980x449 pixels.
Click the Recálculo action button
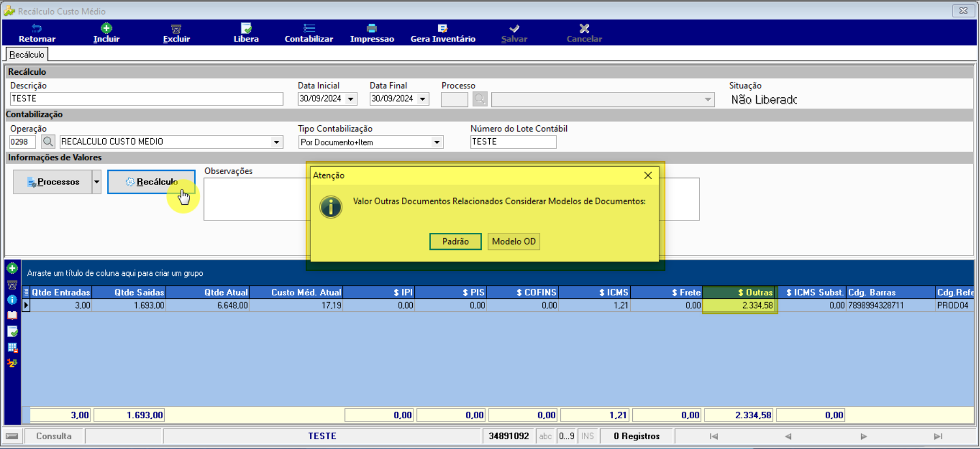click(151, 182)
